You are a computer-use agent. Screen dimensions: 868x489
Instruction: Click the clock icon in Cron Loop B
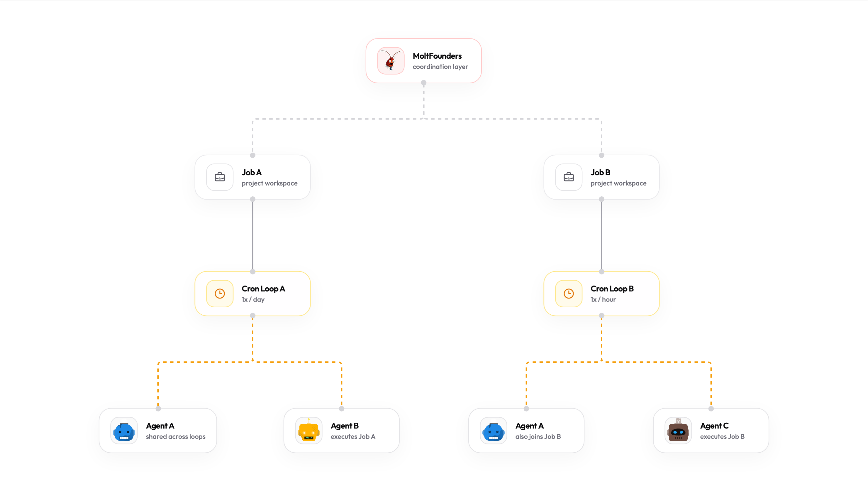pos(569,294)
